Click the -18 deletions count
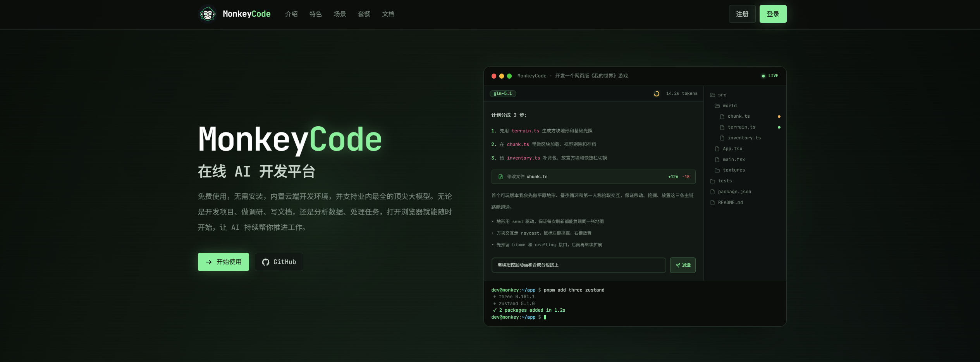 (x=686, y=177)
